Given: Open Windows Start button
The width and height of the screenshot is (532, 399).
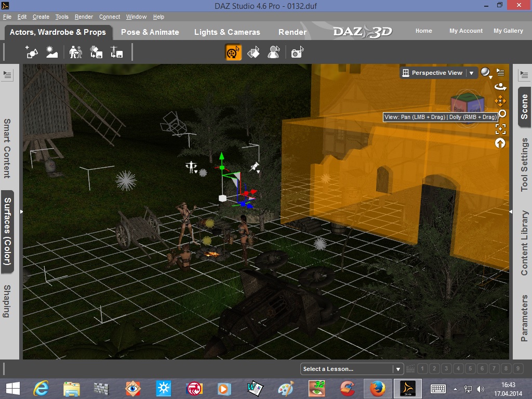Looking at the screenshot, I should 13,389.
